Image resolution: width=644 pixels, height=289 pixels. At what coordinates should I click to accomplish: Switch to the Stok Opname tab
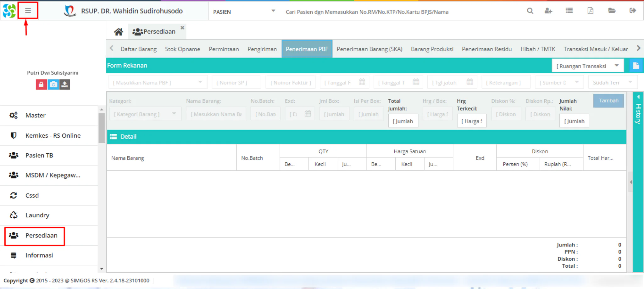coord(182,49)
